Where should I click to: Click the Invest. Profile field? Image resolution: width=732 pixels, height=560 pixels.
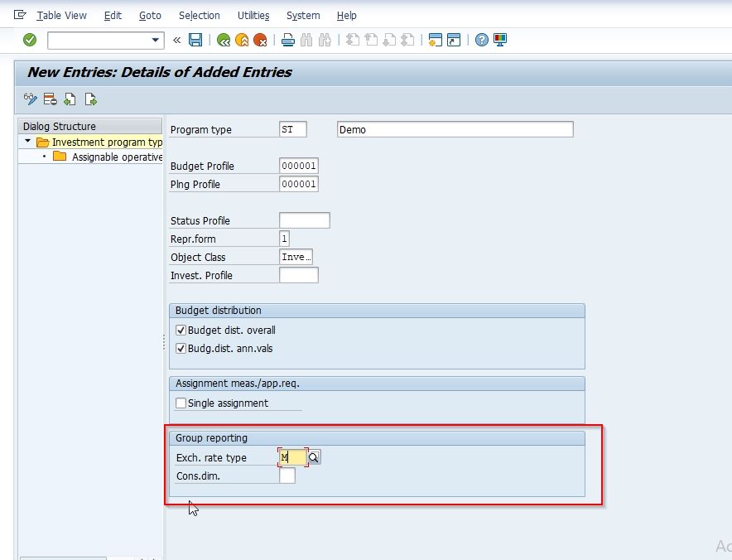299,275
